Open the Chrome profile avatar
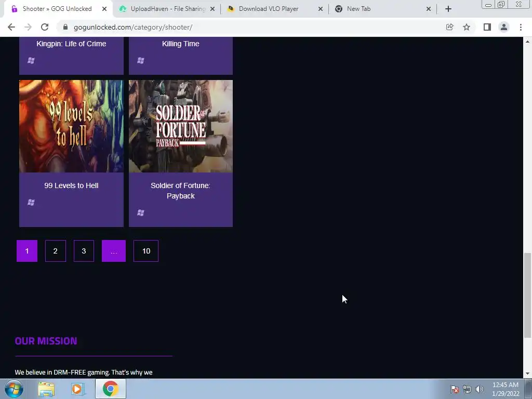532x399 pixels. [504, 27]
